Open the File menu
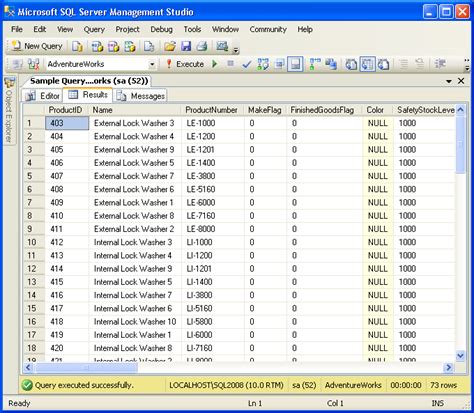 coord(17,29)
